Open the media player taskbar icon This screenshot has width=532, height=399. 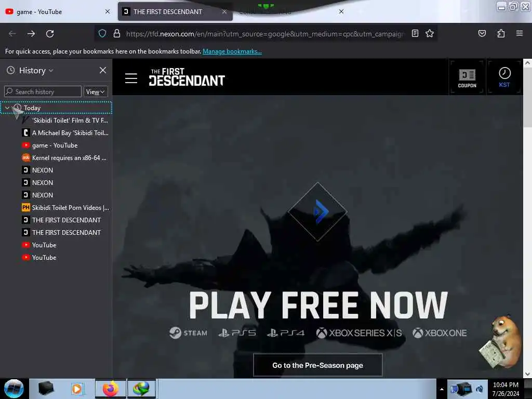tap(77, 389)
